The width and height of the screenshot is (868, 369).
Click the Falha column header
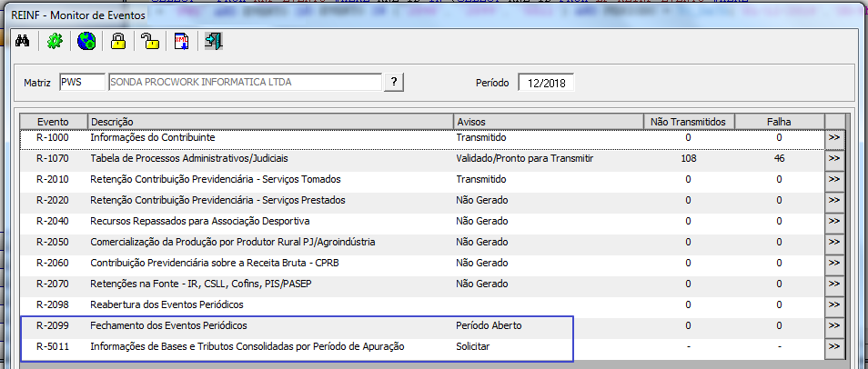pyautogui.click(x=779, y=122)
